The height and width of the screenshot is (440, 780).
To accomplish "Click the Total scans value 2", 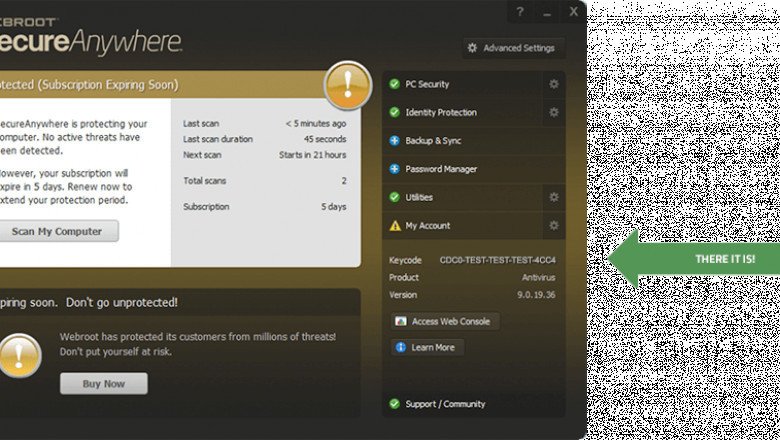I will click(344, 180).
